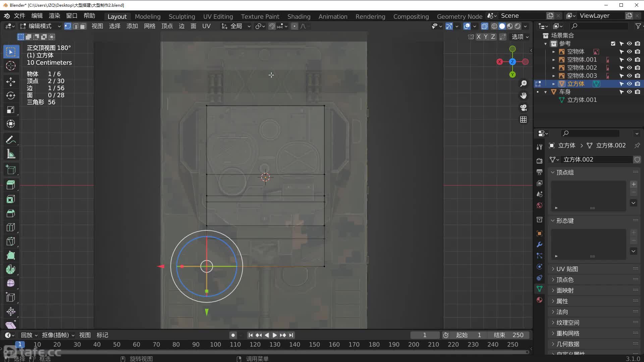
Task: Collapse the 顶点组 panel
Action: coord(565,172)
